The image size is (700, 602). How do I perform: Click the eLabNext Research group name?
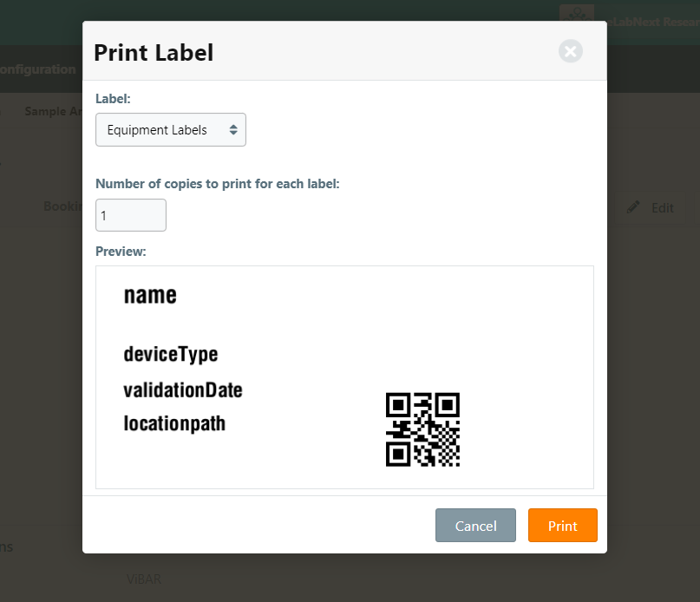(x=652, y=22)
